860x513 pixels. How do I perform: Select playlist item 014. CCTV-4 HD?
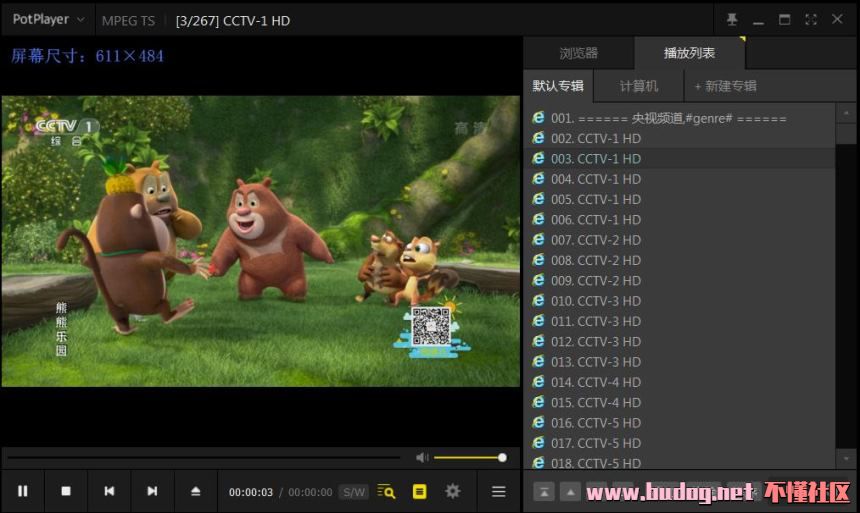click(679, 382)
